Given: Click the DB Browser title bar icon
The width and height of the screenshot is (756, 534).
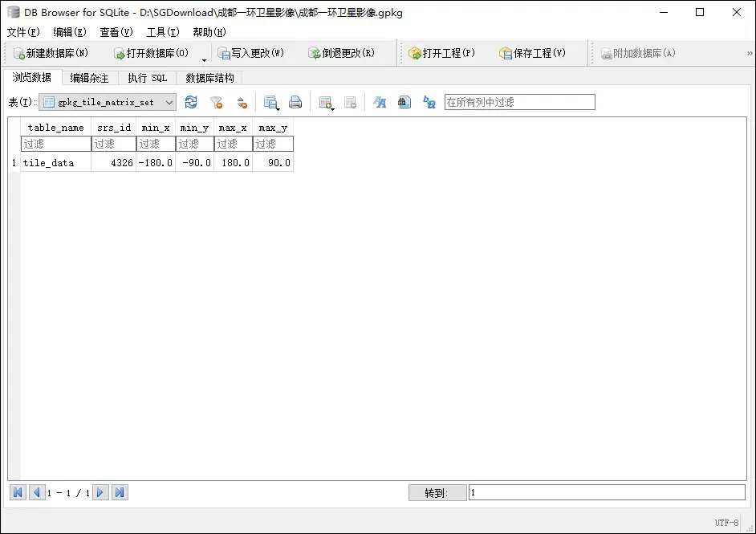Looking at the screenshot, I should 14,12.
